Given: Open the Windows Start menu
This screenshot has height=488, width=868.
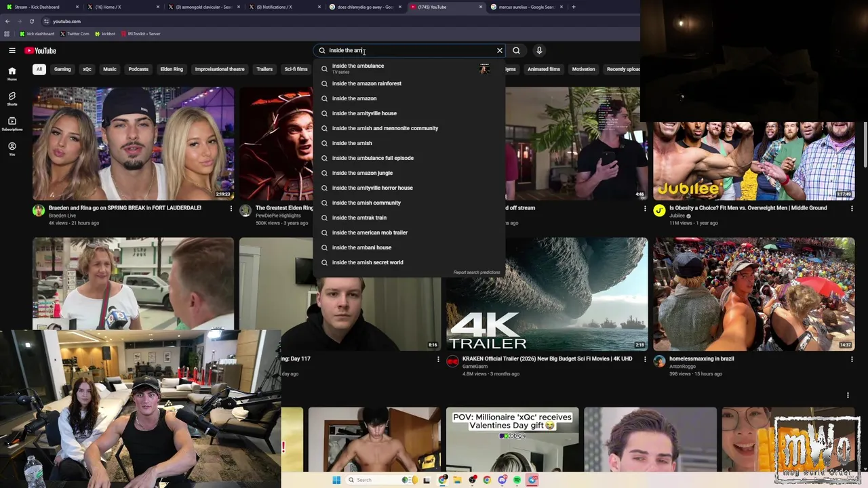Looking at the screenshot, I should (x=336, y=480).
